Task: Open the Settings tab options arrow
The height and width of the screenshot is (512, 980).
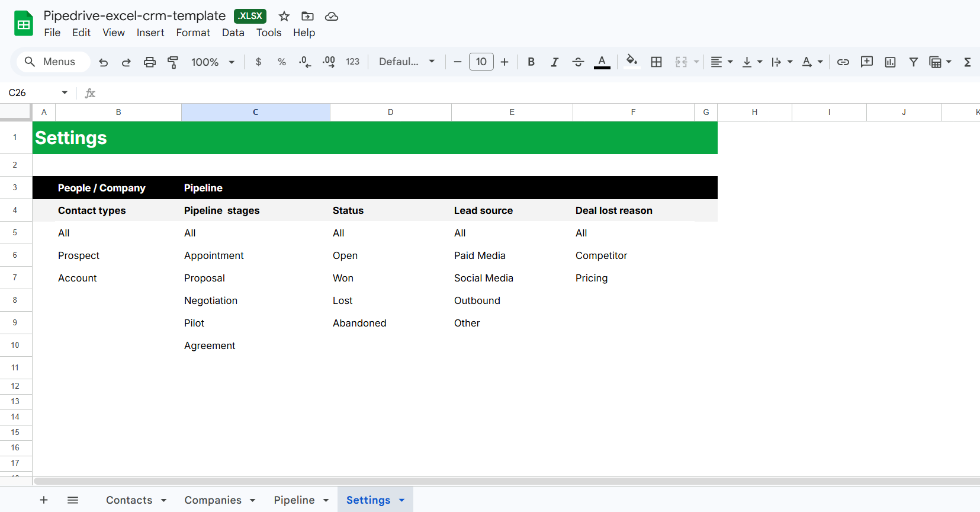Action: 402,500
